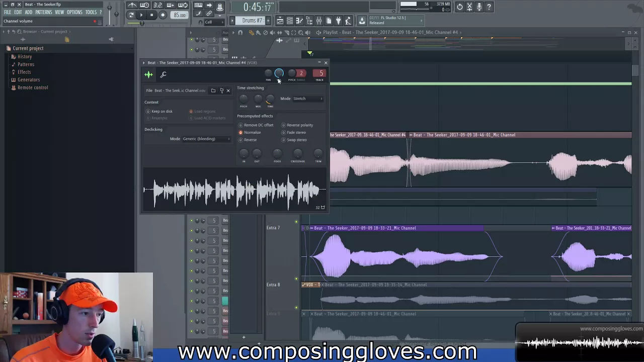This screenshot has height=362, width=644.
Task: Select the mute tool in playlist toolbar
Action: tap(272, 32)
